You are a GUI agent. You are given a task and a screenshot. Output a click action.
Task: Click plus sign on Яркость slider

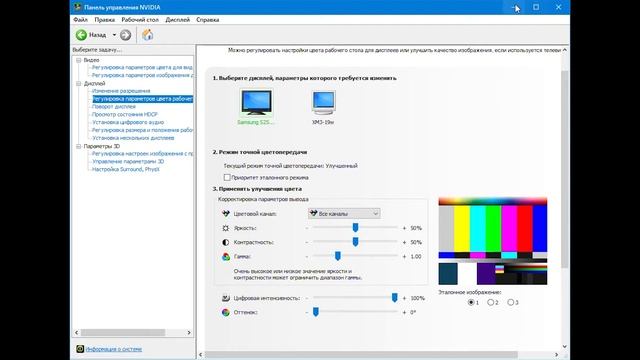click(404, 228)
